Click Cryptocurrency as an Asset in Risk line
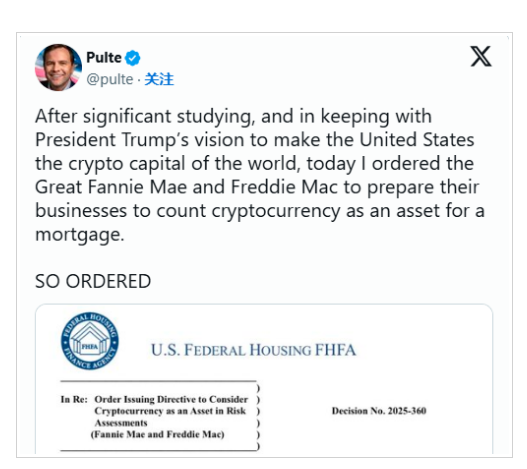 point(170,411)
